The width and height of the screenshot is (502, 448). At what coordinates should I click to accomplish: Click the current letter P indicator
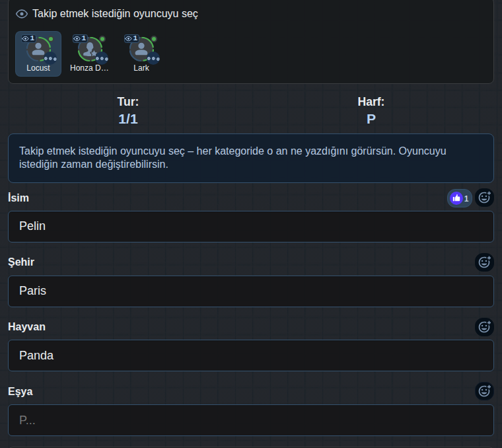pyautogui.click(x=371, y=119)
